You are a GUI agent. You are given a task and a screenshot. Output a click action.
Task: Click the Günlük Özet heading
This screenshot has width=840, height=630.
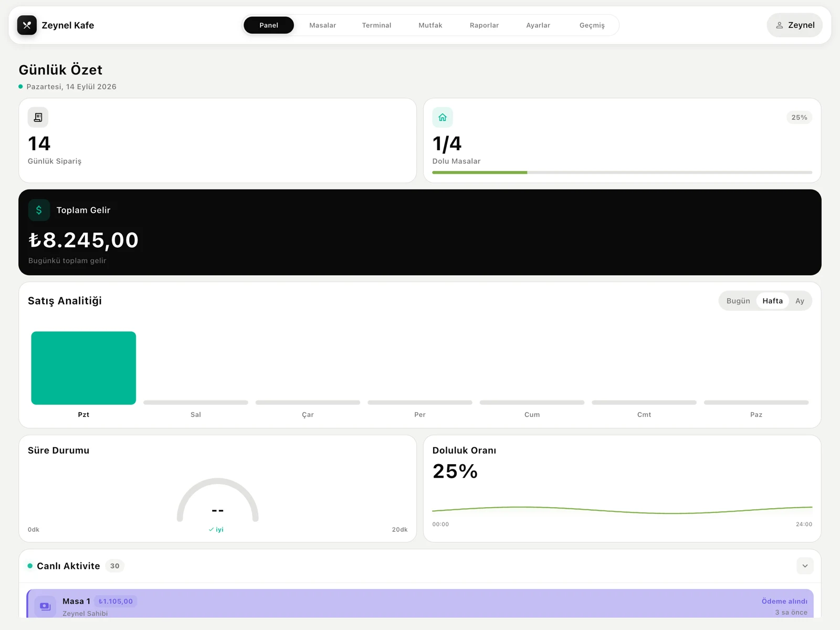60,70
